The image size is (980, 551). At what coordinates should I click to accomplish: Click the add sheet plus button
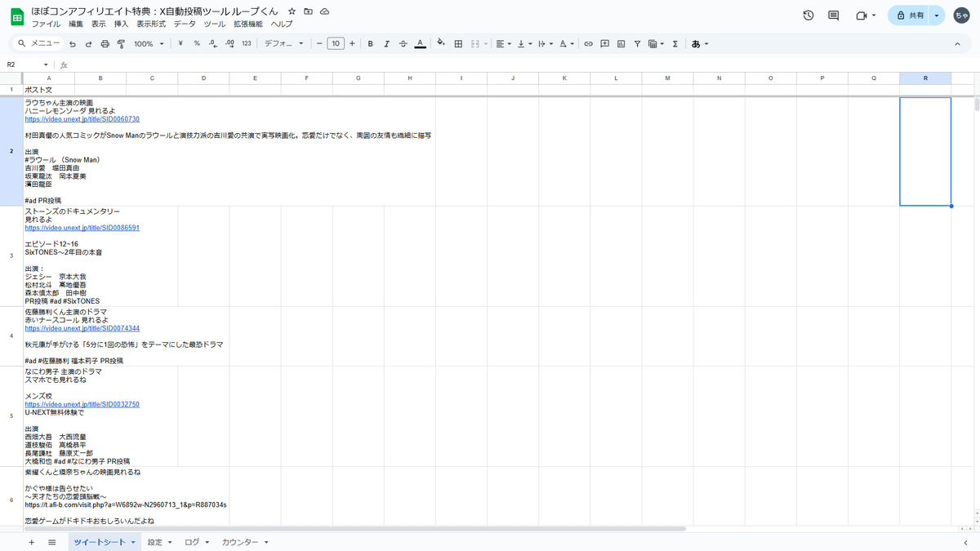pos(32,542)
